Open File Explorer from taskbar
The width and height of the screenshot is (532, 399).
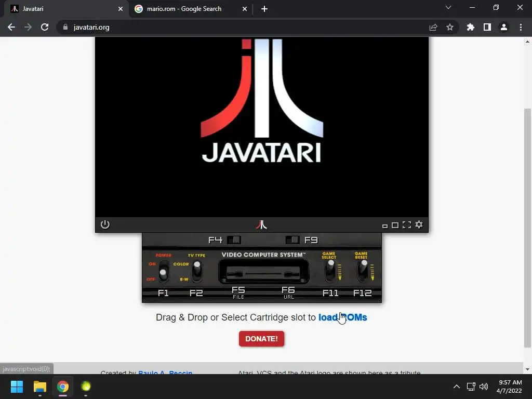39,387
